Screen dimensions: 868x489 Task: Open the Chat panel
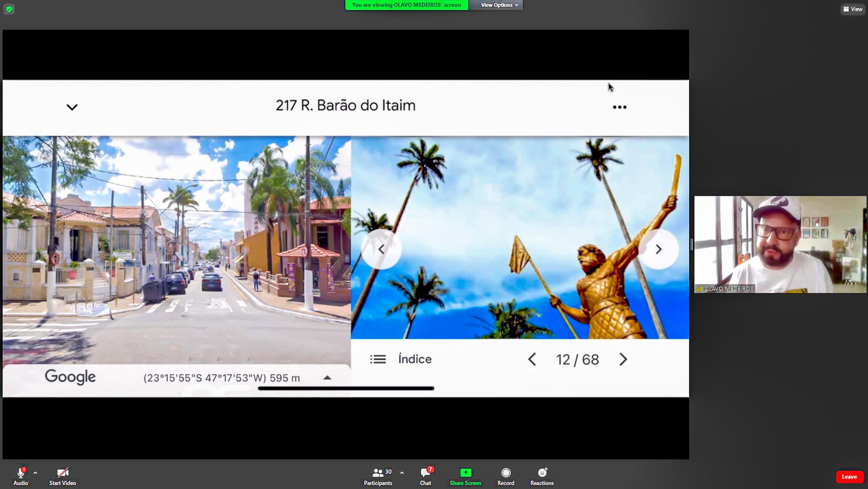click(x=425, y=473)
